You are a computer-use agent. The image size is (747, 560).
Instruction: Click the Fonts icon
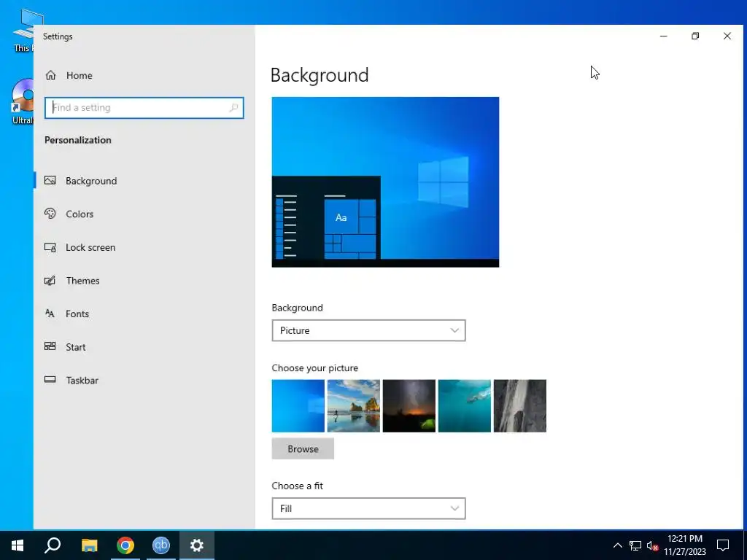tap(50, 314)
